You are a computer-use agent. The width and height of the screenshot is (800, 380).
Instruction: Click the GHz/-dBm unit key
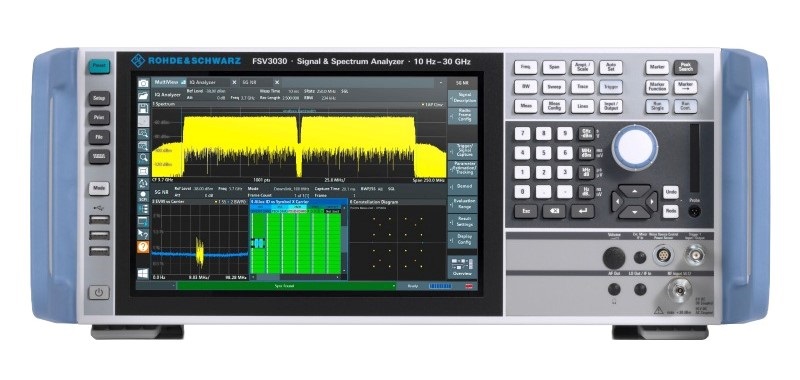pyautogui.click(x=586, y=134)
